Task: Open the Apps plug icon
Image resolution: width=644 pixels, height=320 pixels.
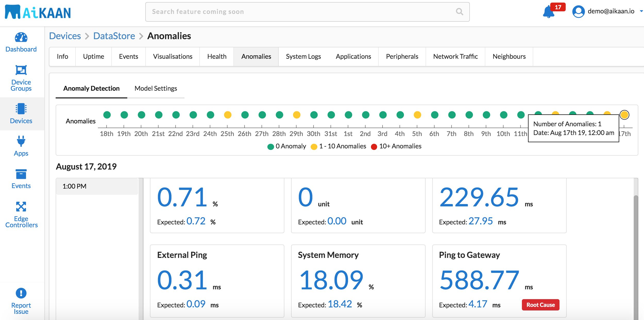Action: (21, 141)
